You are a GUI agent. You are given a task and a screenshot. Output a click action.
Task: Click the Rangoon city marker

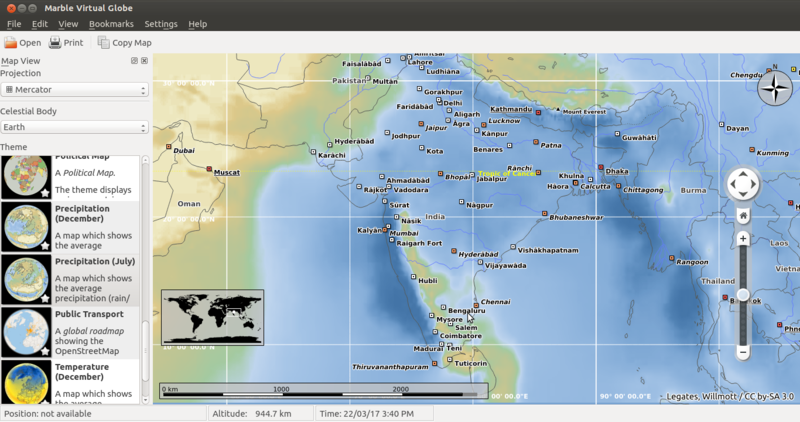[x=671, y=258]
